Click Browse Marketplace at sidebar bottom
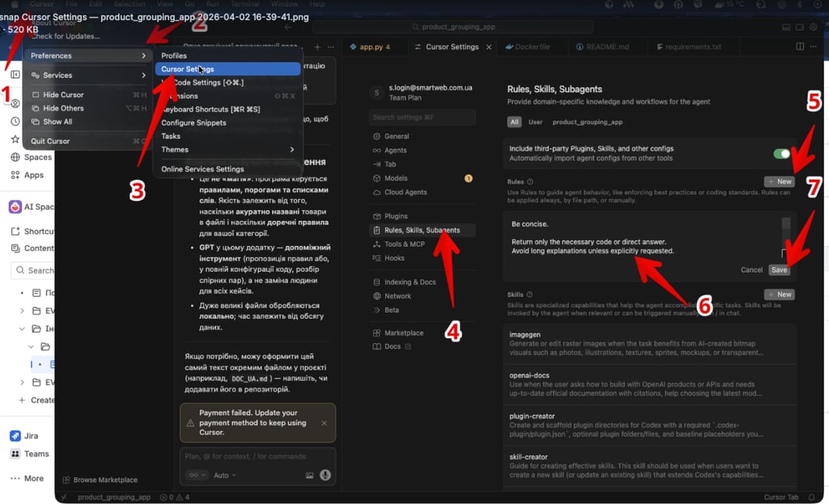Image resolution: width=829 pixels, height=504 pixels. (x=100, y=480)
